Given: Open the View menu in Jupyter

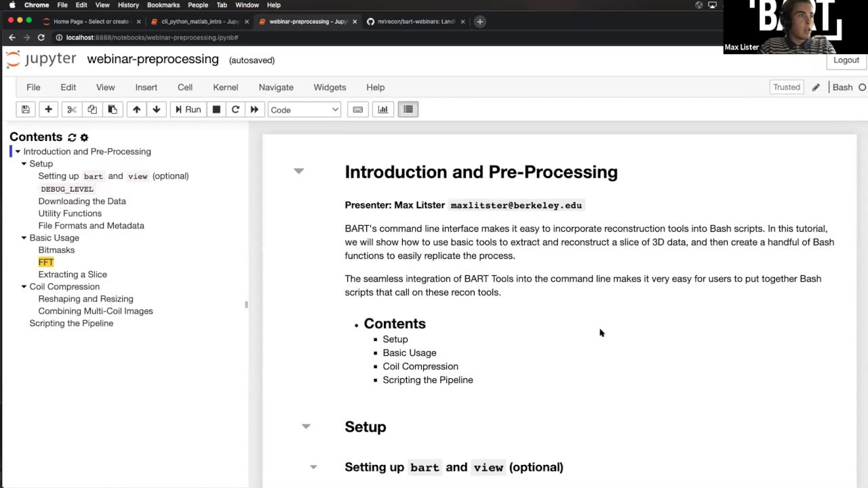Looking at the screenshot, I should (x=105, y=87).
